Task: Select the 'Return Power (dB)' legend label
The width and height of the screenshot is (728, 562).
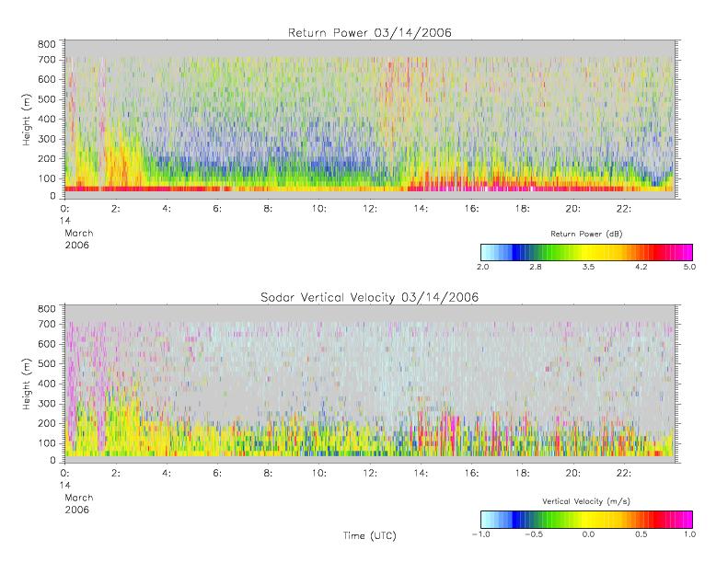Action: click(x=586, y=234)
